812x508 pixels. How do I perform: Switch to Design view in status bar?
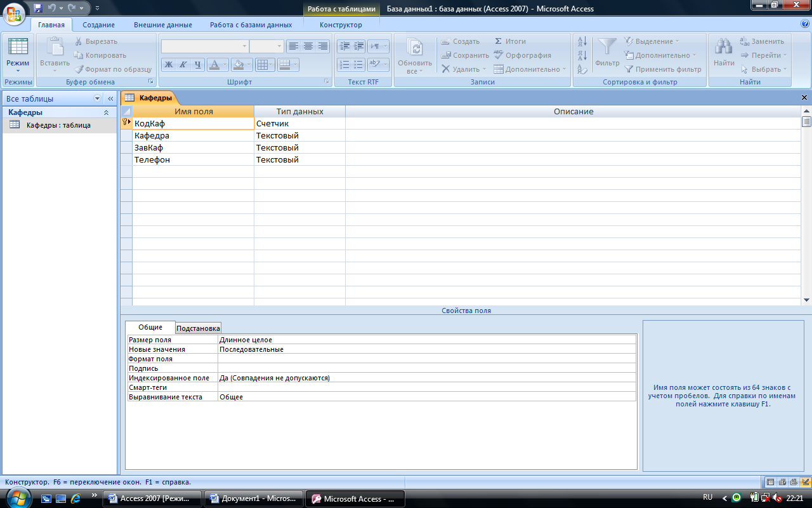[x=806, y=482]
